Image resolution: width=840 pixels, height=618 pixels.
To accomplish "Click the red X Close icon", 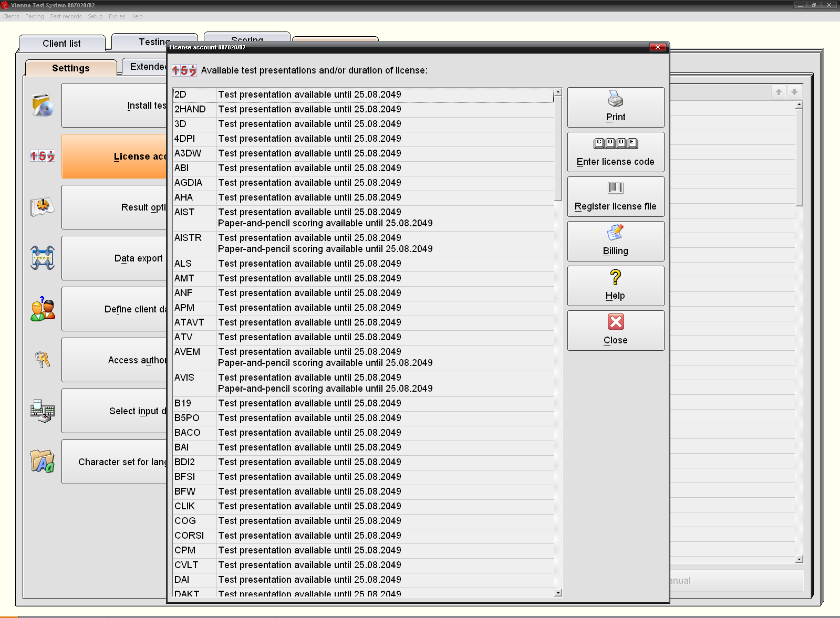I will [x=616, y=321].
